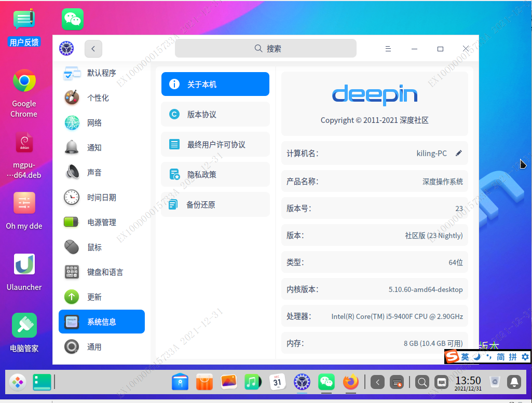Select the 版本协议 section
The width and height of the screenshot is (532, 403).
tap(215, 114)
